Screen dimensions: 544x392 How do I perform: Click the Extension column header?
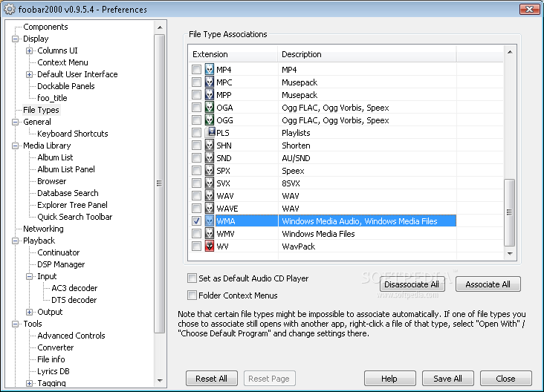(x=233, y=54)
